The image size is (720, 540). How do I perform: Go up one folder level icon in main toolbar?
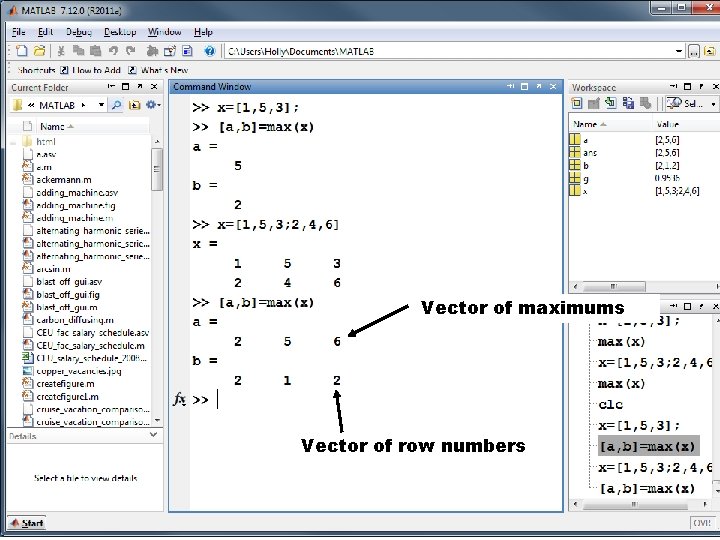coord(709,51)
